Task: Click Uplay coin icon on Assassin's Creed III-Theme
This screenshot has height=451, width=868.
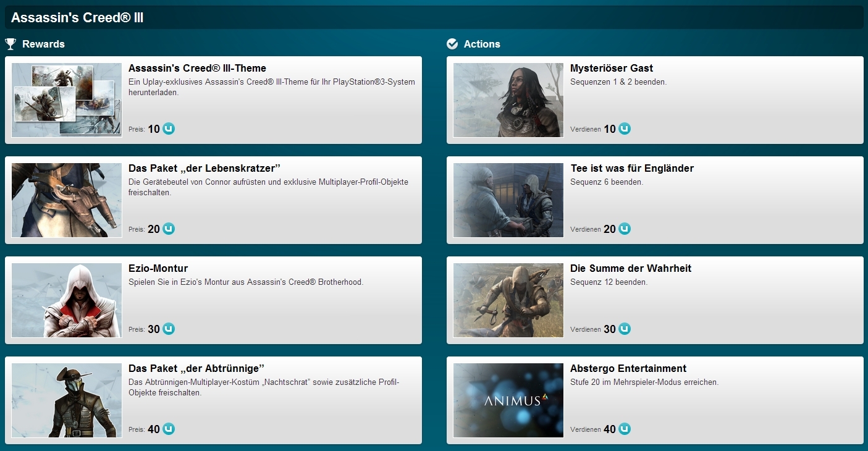Action: pyautogui.click(x=169, y=129)
